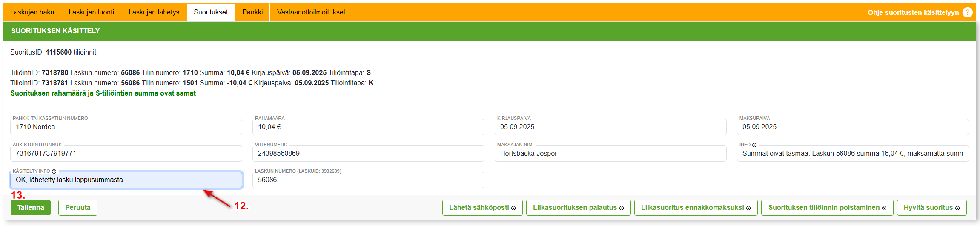Select the Maksajan nimi field
Screen dimensions: 980x226
pos(610,154)
